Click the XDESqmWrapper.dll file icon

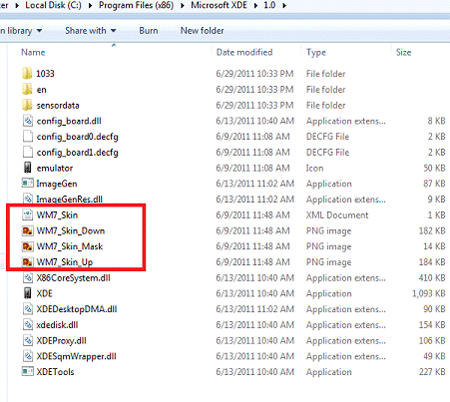click(x=28, y=356)
